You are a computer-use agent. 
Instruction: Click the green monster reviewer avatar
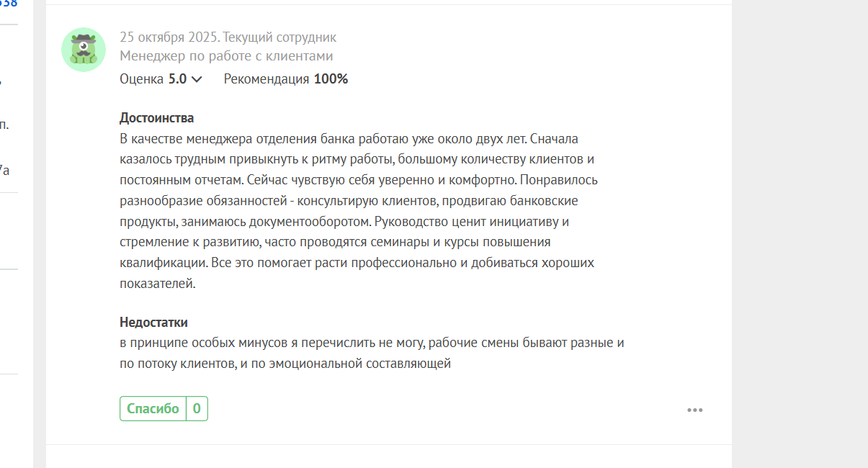pyautogui.click(x=84, y=50)
